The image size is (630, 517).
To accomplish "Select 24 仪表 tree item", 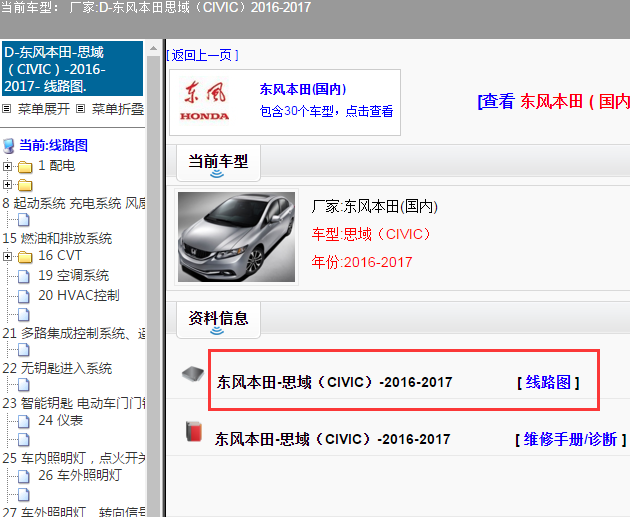I will (60, 421).
